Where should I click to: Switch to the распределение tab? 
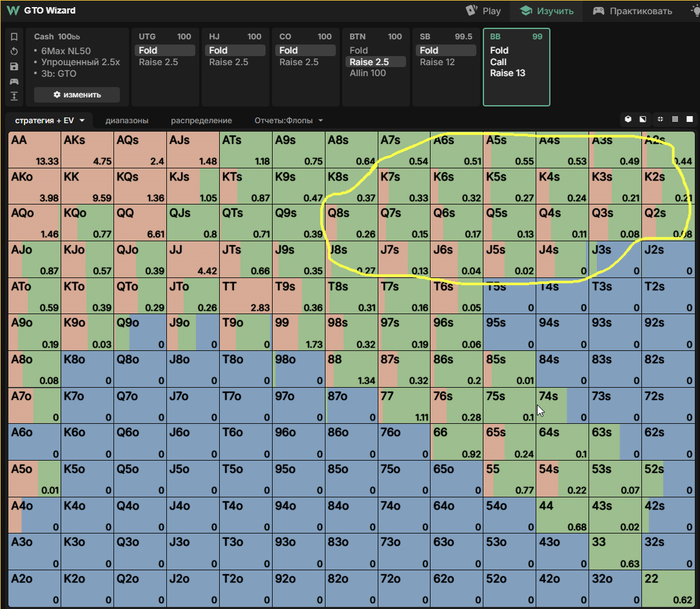[x=201, y=121]
